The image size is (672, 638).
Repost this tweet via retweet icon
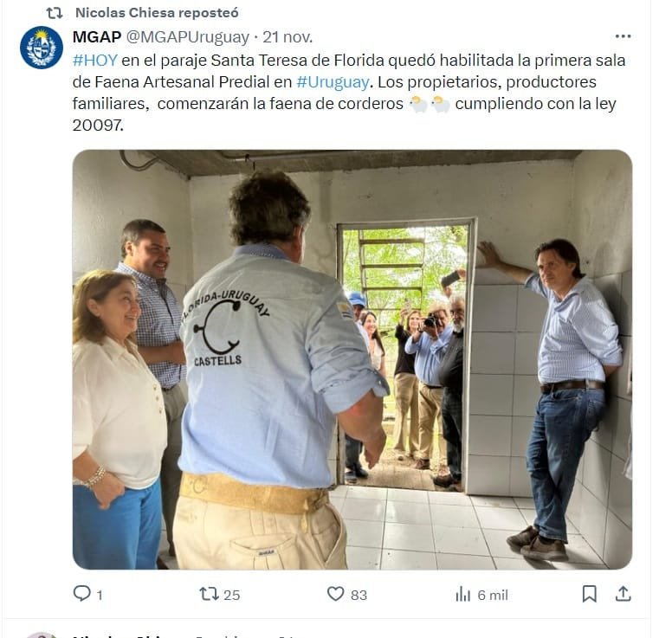click(x=210, y=594)
